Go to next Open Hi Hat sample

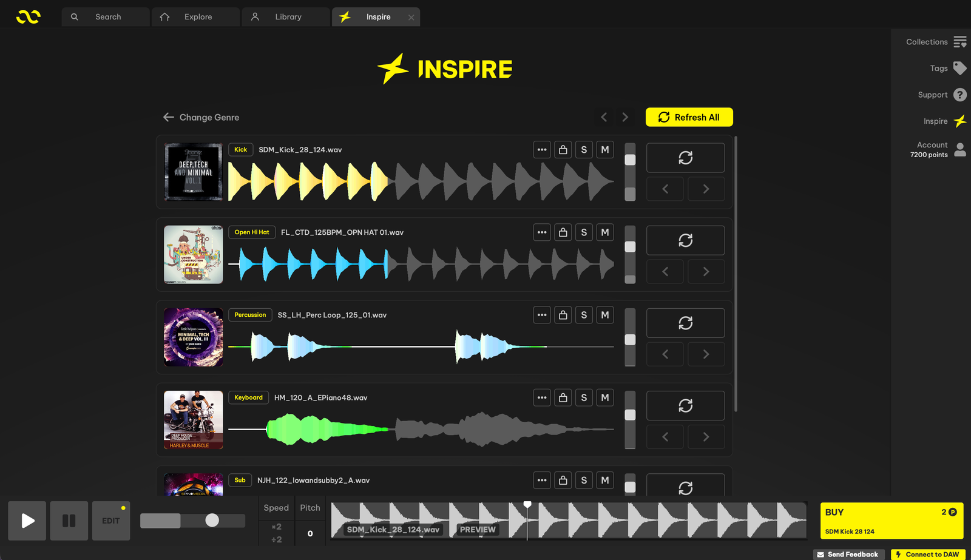pos(706,271)
